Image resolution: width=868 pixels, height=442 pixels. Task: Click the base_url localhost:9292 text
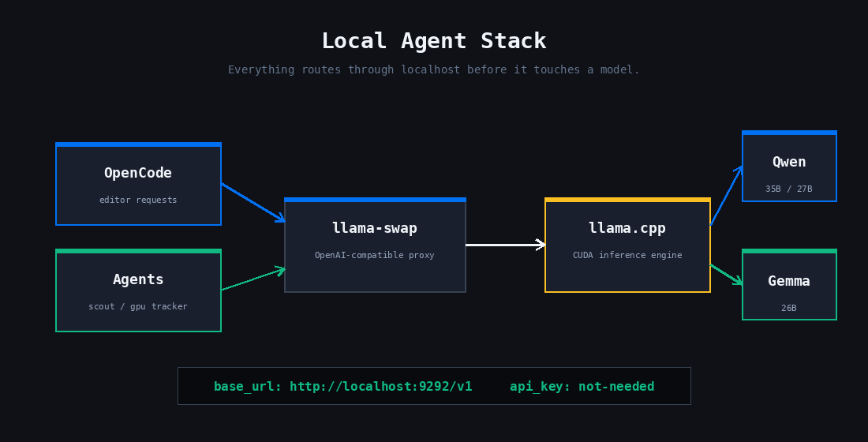pos(343,387)
